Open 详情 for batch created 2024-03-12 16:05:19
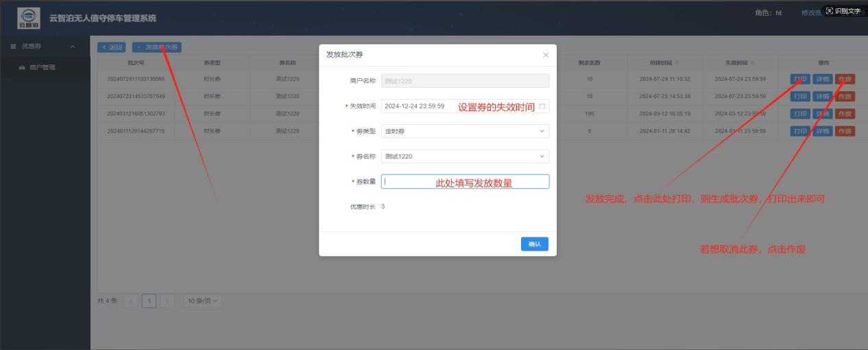The width and height of the screenshot is (868, 350). [822, 114]
